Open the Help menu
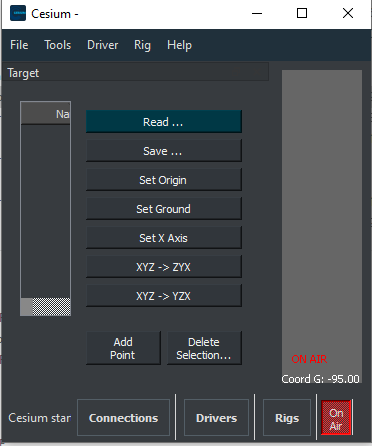The image size is (372, 446). [179, 45]
